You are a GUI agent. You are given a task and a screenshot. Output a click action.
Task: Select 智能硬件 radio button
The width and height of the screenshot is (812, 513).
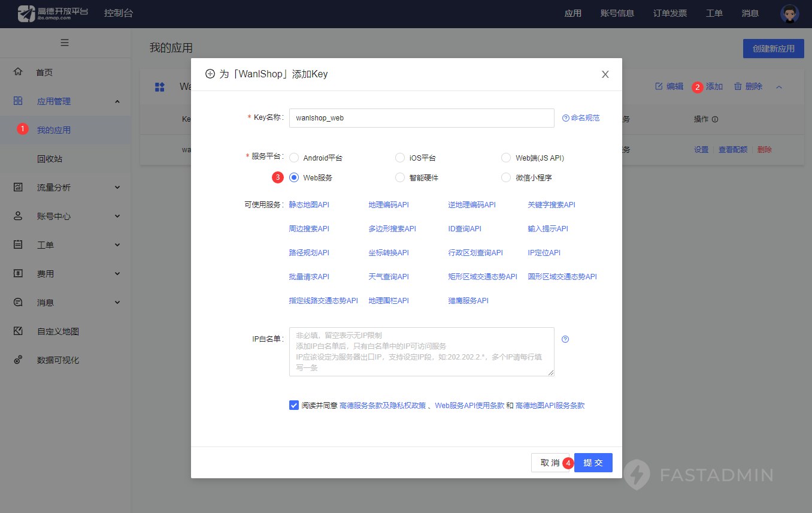(400, 177)
